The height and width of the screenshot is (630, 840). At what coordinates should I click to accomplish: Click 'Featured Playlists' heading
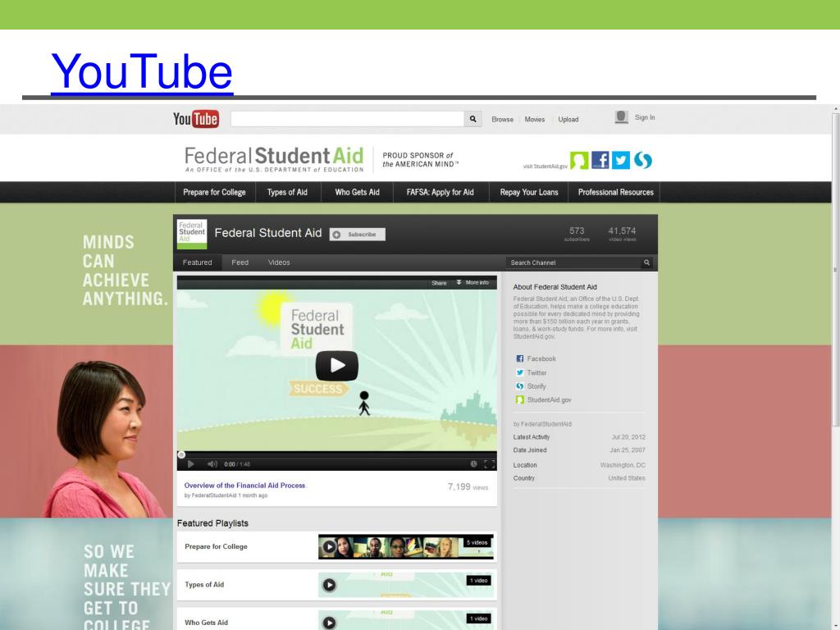[x=212, y=523]
